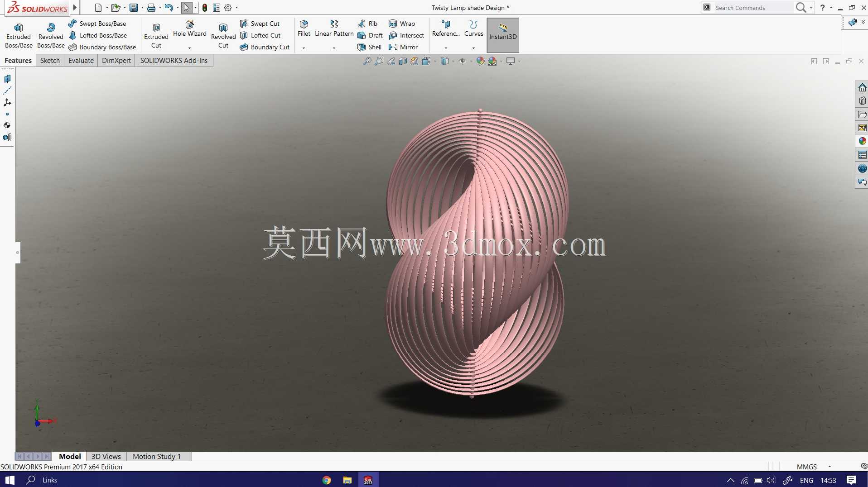Expand the SOLIDWORKS menu flyout arrow

pos(75,8)
